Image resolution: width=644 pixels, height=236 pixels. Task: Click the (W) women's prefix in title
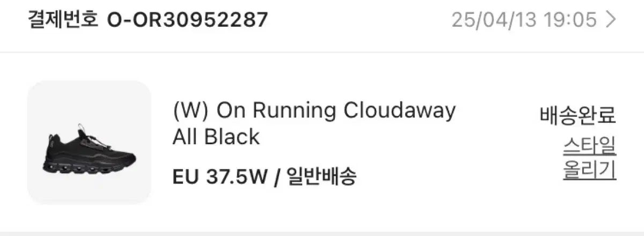191,112
